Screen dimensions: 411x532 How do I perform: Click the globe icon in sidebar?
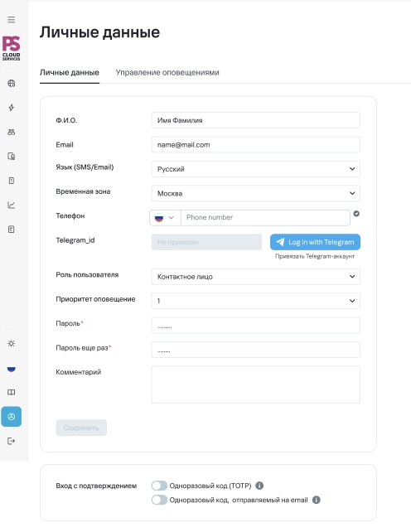coord(12,83)
